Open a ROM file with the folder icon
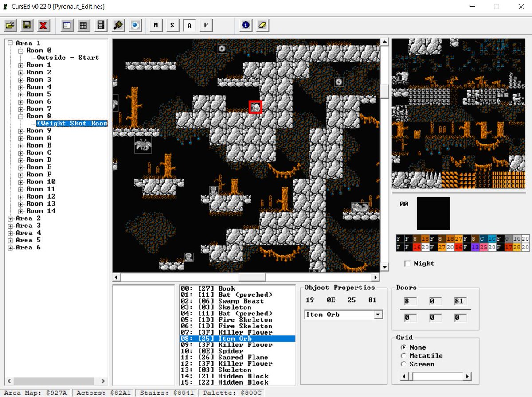532x397 pixels. (x=10, y=25)
